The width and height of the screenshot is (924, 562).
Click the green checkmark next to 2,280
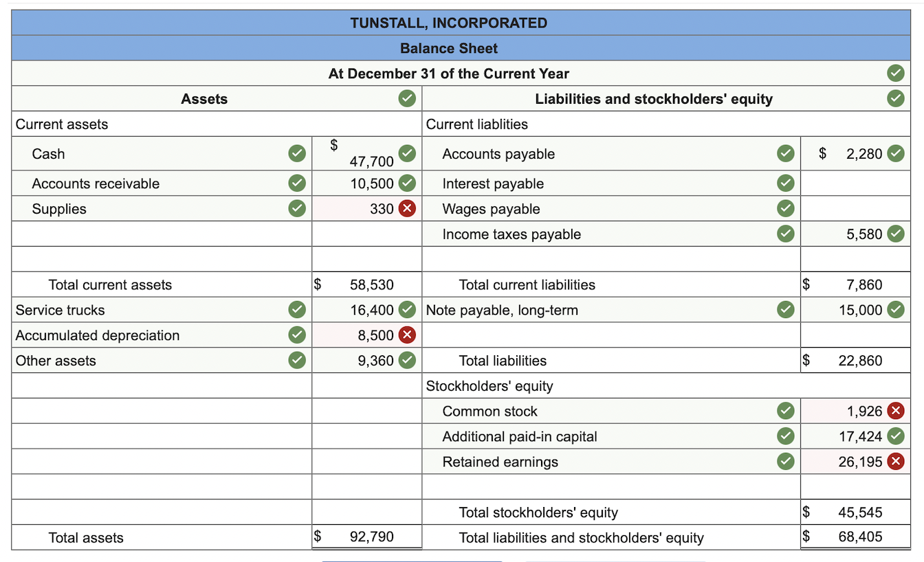coord(894,154)
